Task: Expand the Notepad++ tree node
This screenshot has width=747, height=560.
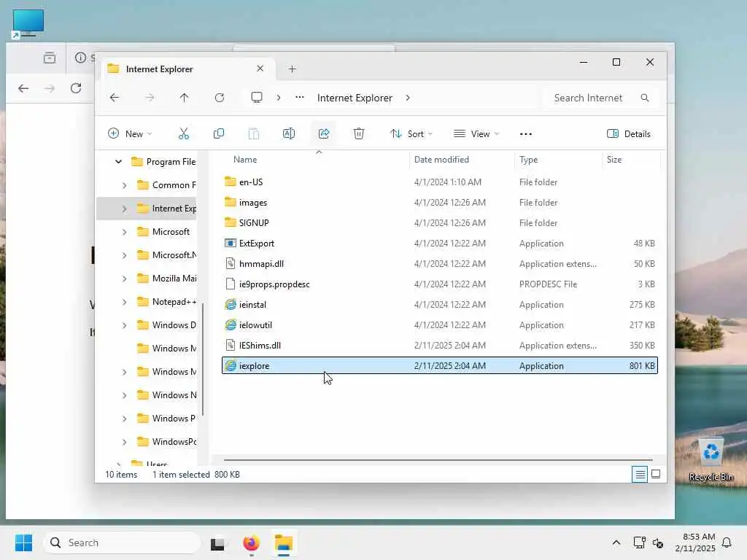Action: [x=124, y=302]
